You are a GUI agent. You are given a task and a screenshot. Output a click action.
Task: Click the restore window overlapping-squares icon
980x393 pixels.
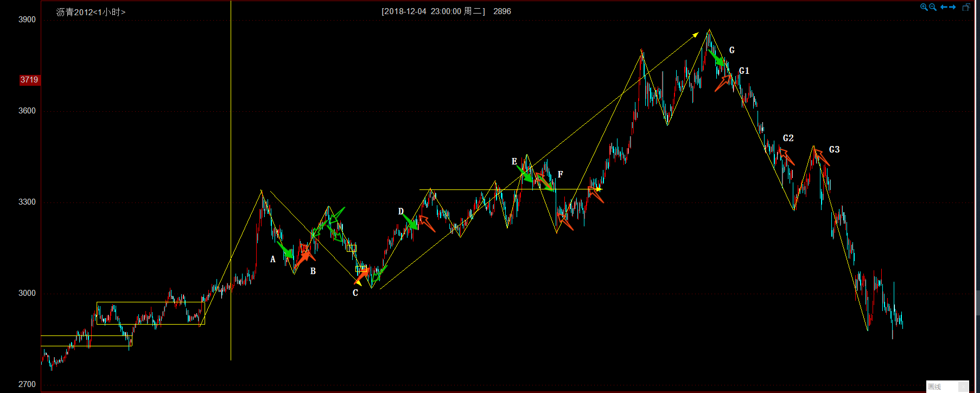[x=966, y=7]
